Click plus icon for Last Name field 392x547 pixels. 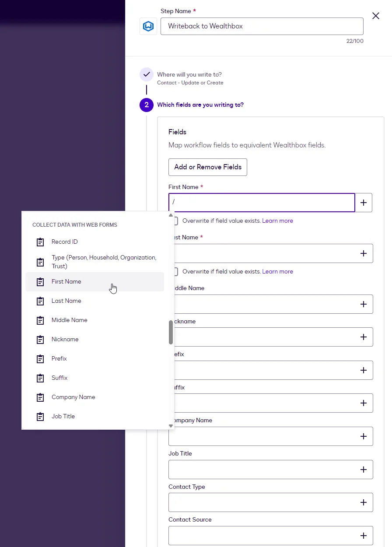364,253
